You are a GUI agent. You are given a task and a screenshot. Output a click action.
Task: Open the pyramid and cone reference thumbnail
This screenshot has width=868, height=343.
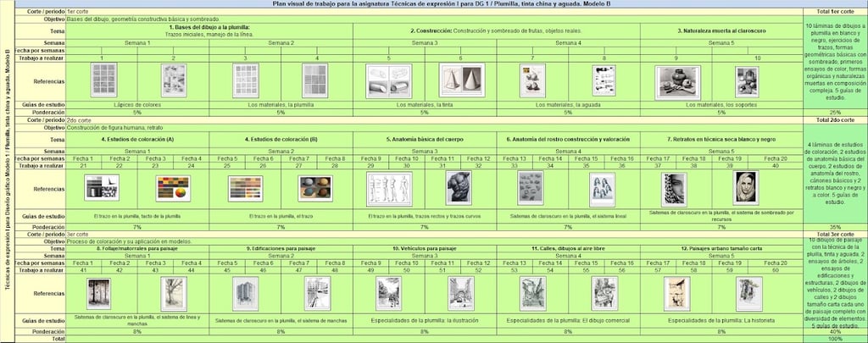point(462,80)
